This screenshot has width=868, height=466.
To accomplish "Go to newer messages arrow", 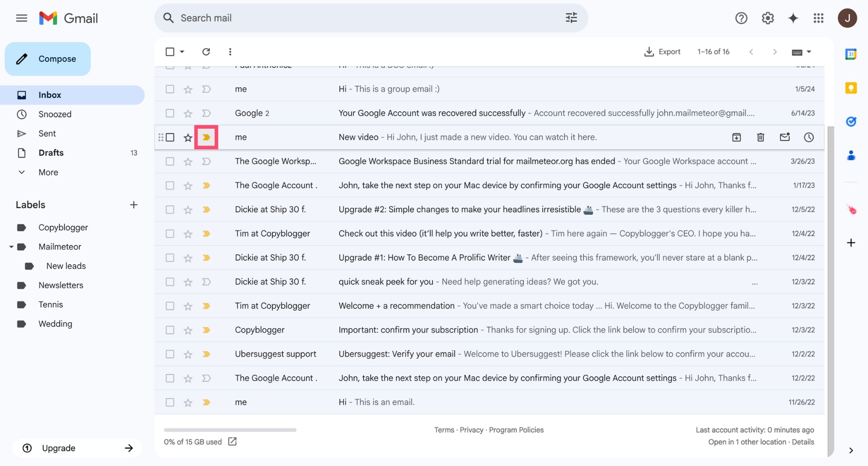I will click(x=751, y=52).
